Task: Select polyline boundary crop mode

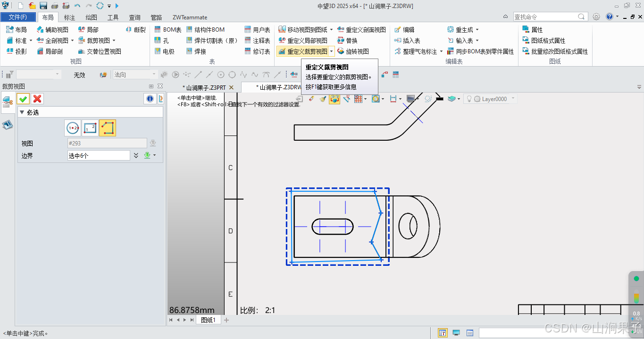Action: click(108, 128)
